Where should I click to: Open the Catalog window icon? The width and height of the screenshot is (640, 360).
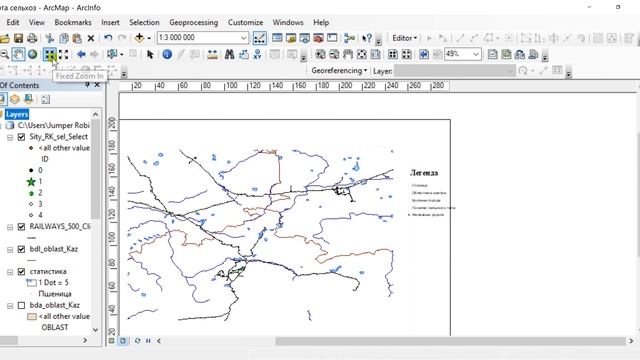click(291, 38)
